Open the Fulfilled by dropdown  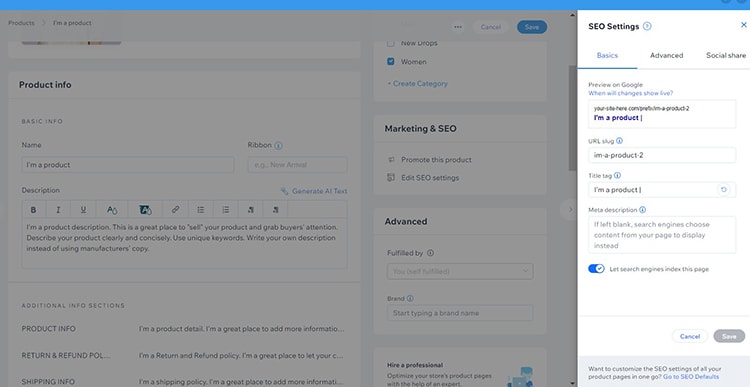(x=460, y=271)
